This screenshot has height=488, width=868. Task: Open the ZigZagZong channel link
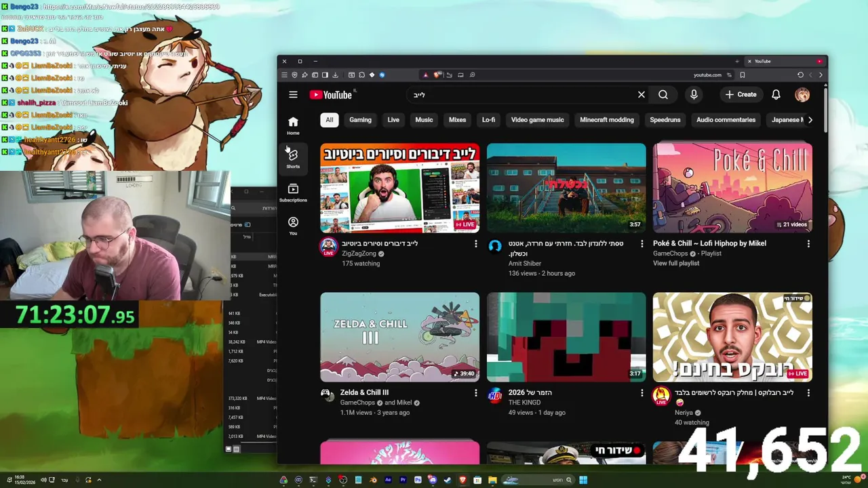click(359, 253)
